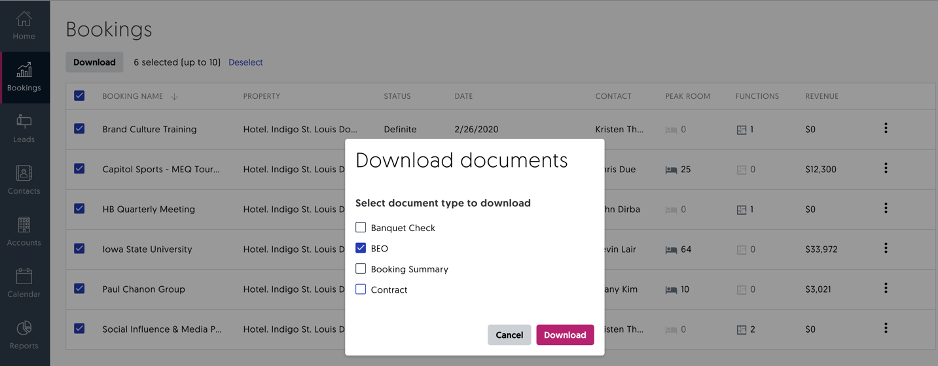Open the more options menu for Social Influence row
This screenshot has width=938, height=366.
[885, 328]
